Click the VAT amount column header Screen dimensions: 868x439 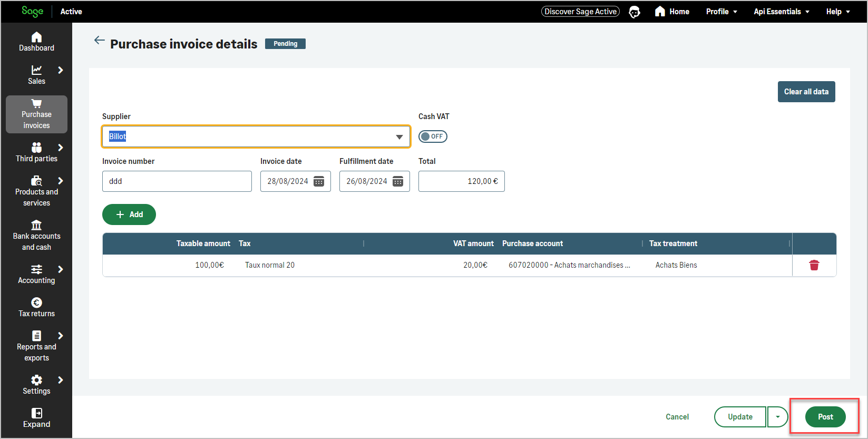[x=473, y=243]
